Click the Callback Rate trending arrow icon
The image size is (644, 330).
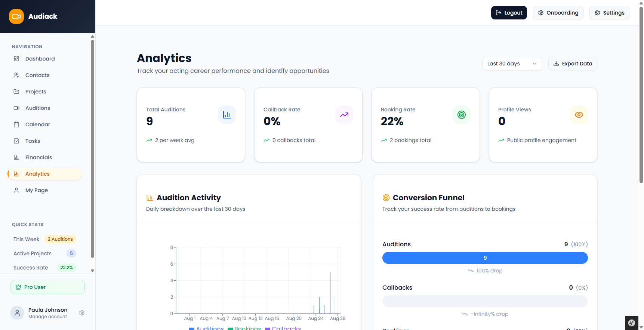pos(344,115)
